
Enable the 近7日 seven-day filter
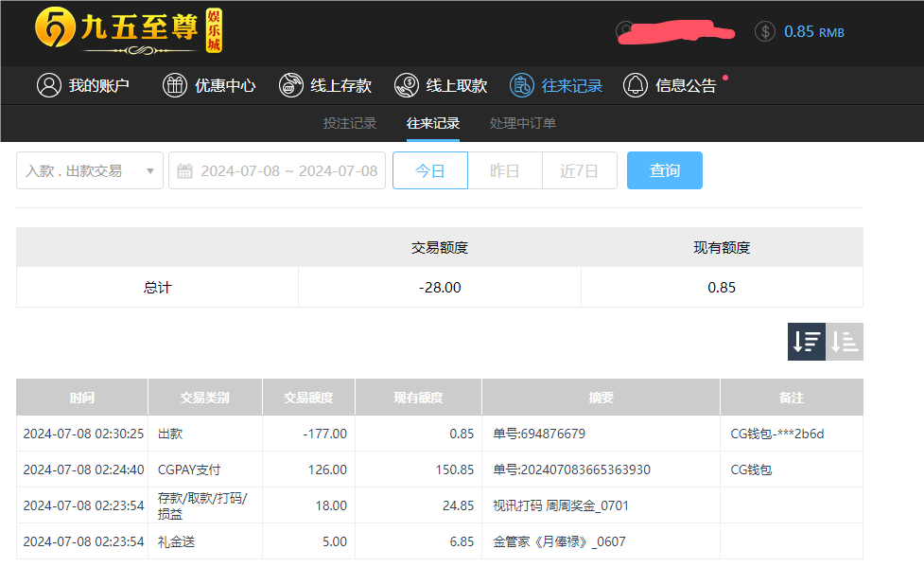tap(579, 170)
